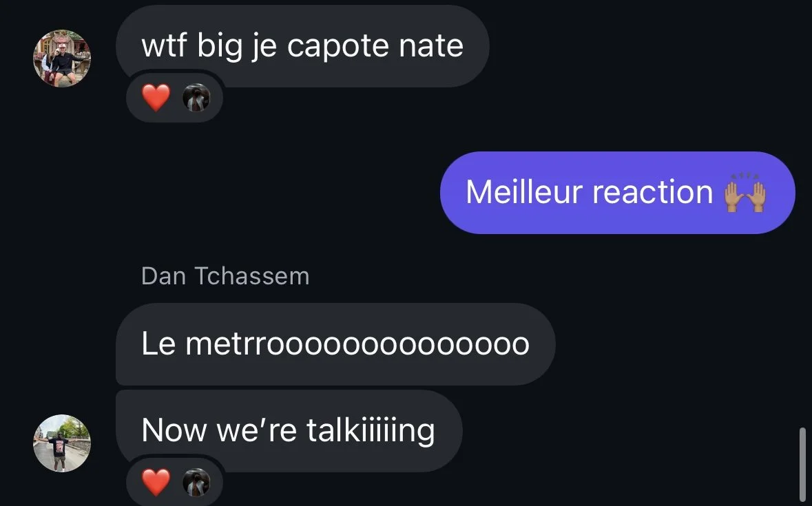Select the 'wtf big je capote nate' message
812x506 pixels.
(302, 46)
